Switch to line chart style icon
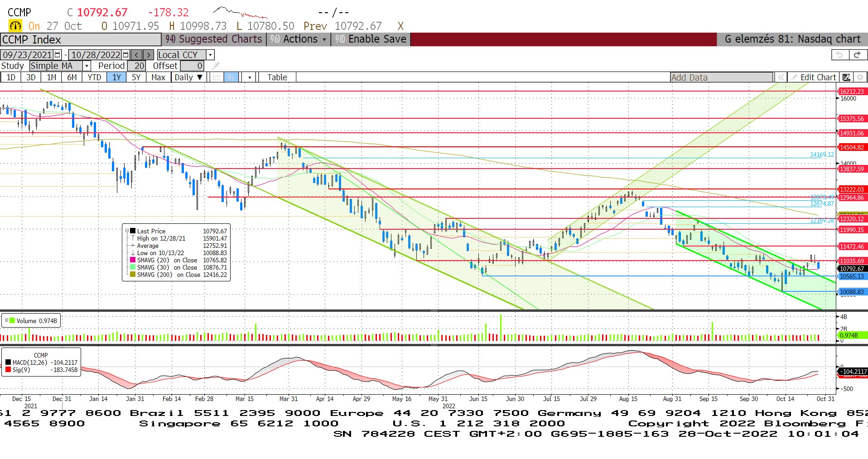 [217, 77]
